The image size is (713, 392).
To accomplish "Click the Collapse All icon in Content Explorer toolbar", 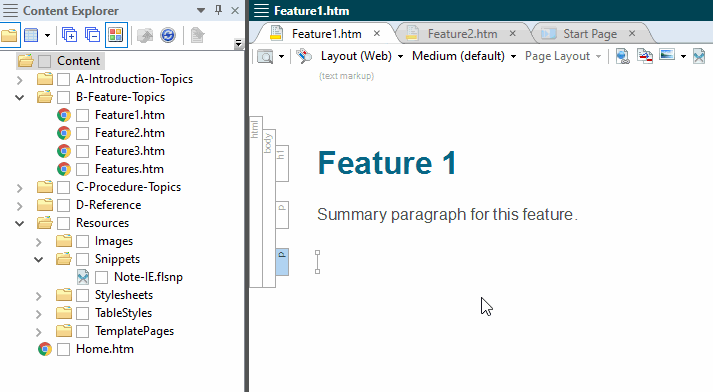I will point(92,35).
